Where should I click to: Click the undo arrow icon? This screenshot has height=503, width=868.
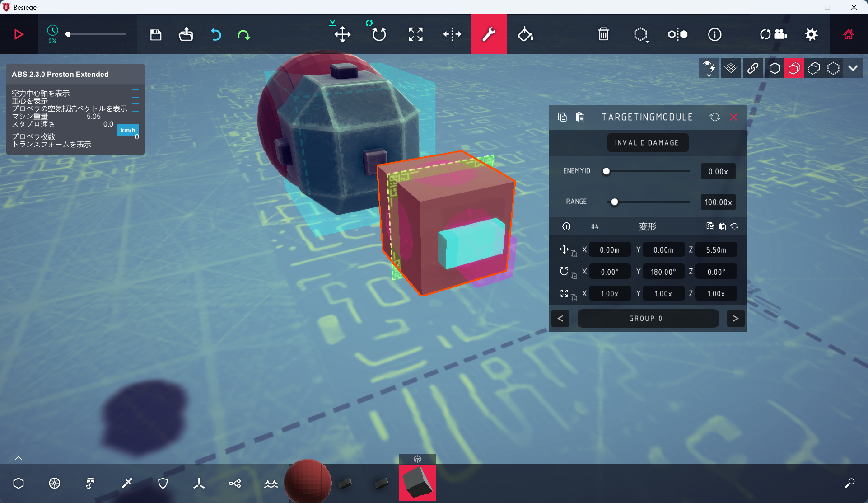pyautogui.click(x=216, y=35)
